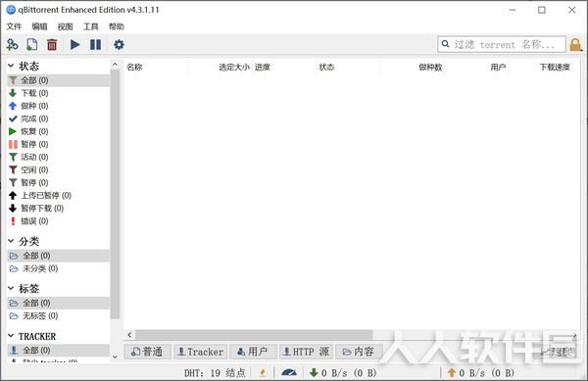Click the blue pause icon in toolbar
This screenshot has height=381, width=588.
pyautogui.click(x=95, y=45)
